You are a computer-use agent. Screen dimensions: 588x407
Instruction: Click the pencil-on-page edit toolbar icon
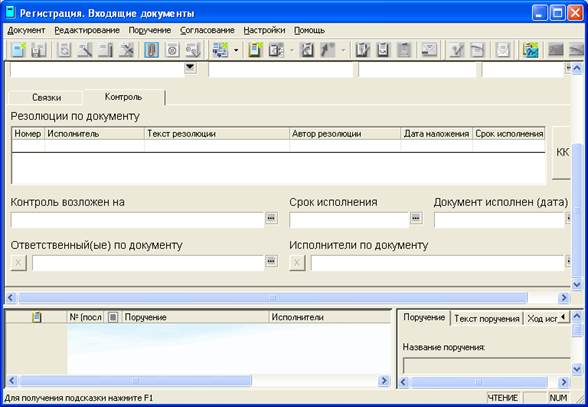[85, 50]
